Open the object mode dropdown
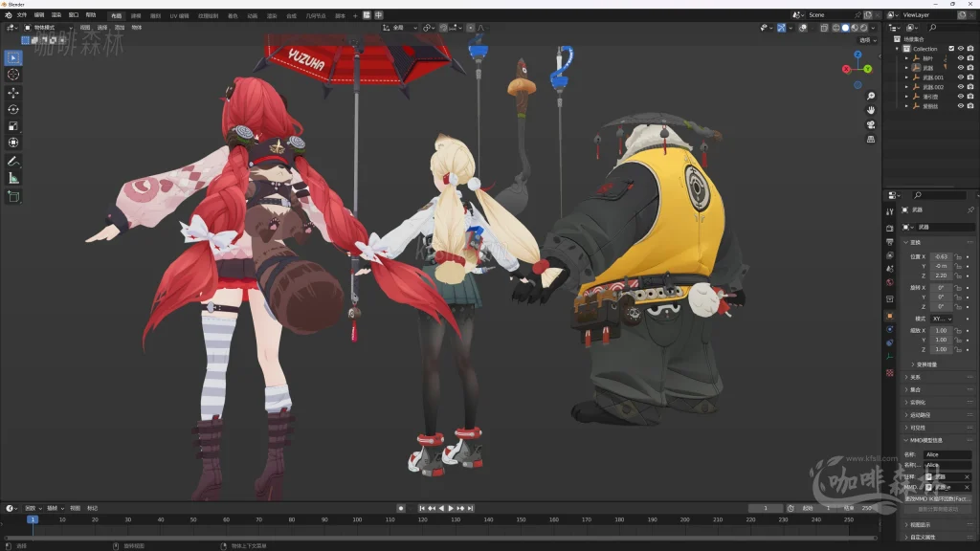The width and height of the screenshot is (980, 551). click(x=49, y=28)
